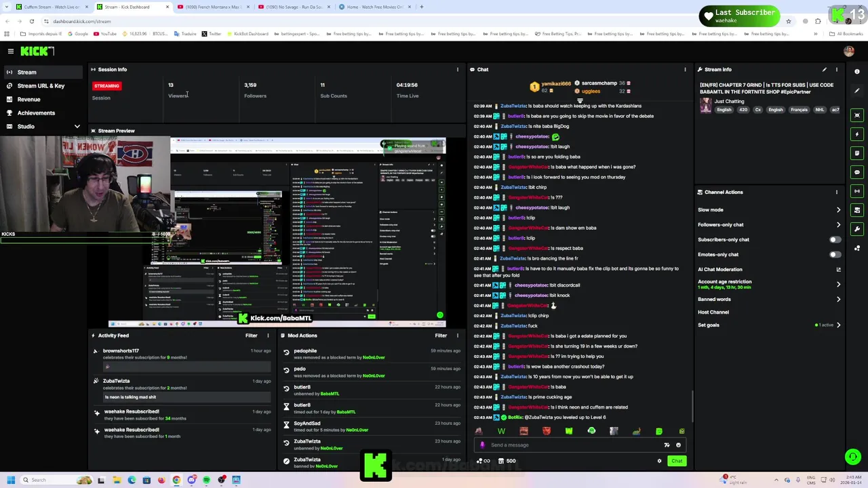This screenshot has height=488, width=868.
Task: Open a new browser tab
Action: click(x=421, y=7)
